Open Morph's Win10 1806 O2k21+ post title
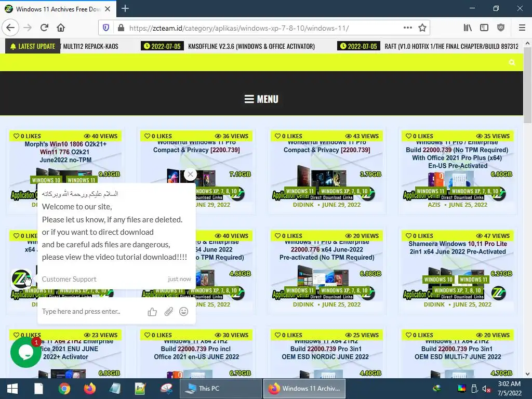 tap(65, 152)
